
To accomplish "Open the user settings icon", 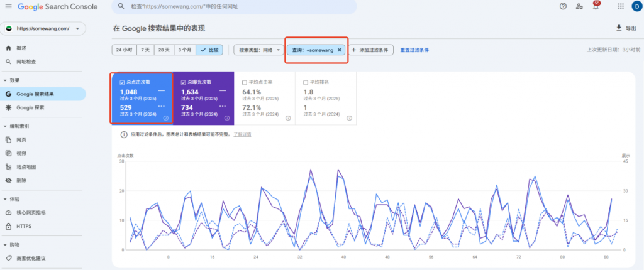I will [x=579, y=6].
